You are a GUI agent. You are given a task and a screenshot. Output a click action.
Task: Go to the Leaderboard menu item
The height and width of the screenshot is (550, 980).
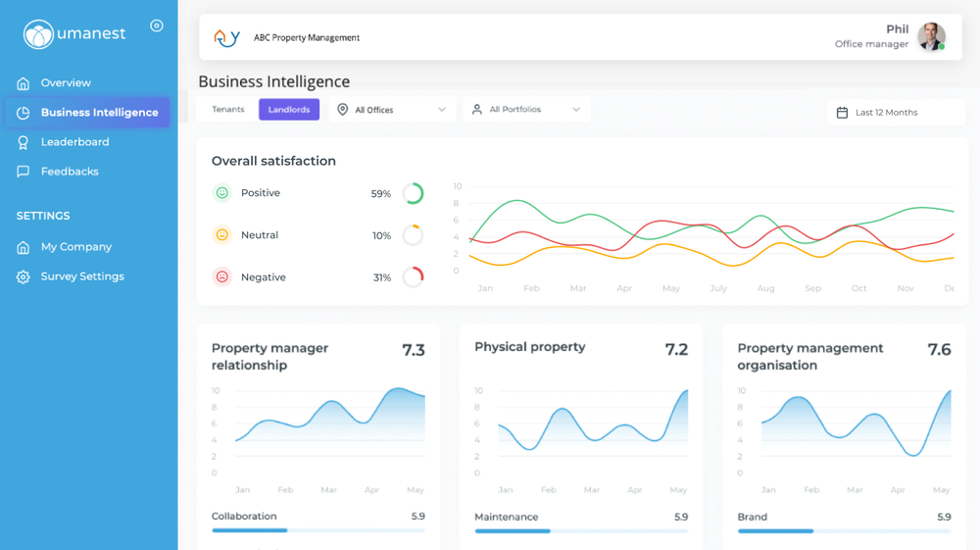pos(75,142)
